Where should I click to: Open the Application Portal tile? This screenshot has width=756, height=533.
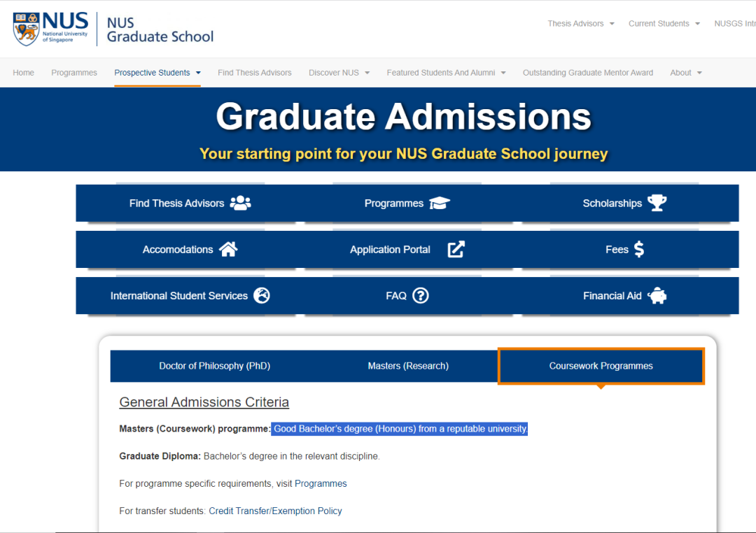(407, 249)
